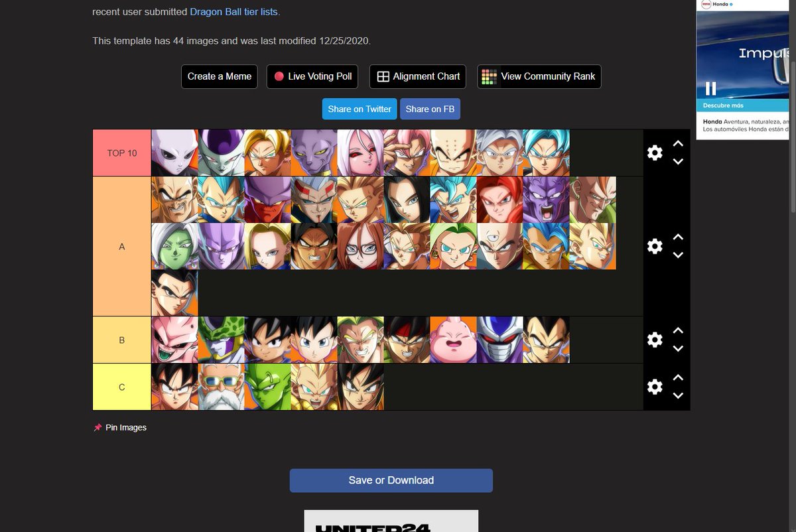The image size is (796, 532).
Task: Select Android 21 pink image in TOP 10
Action: [361, 153]
